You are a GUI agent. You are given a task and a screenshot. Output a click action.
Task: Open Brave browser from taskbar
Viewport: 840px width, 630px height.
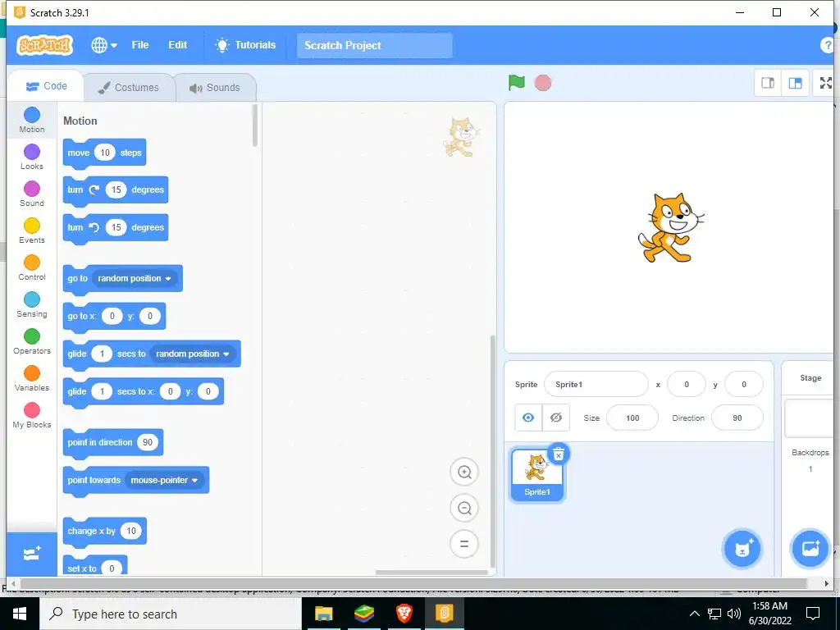[404, 614]
